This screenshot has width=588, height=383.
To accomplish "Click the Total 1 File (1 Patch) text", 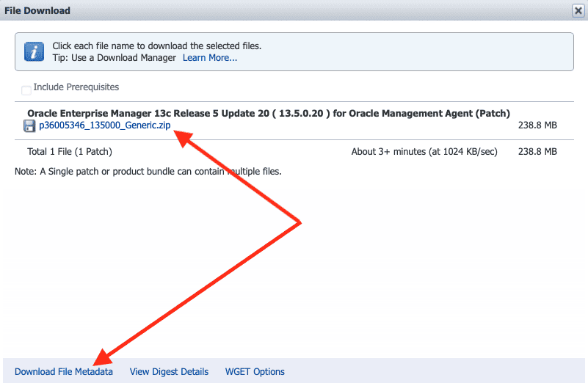I will (x=69, y=152).
